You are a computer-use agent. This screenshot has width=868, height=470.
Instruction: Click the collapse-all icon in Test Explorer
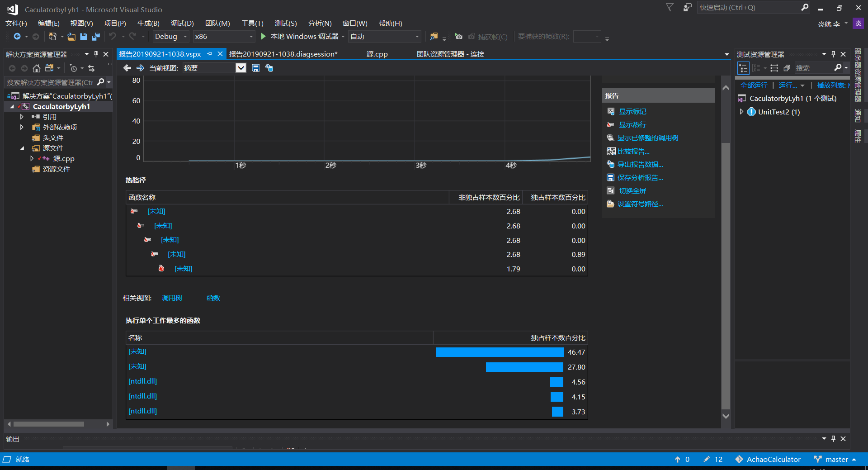787,68
